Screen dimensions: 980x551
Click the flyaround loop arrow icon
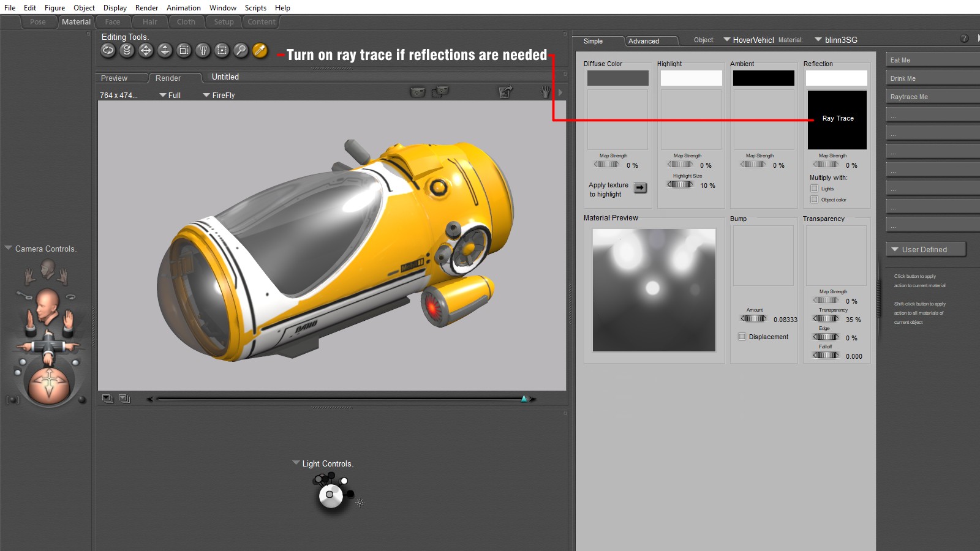click(x=71, y=296)
